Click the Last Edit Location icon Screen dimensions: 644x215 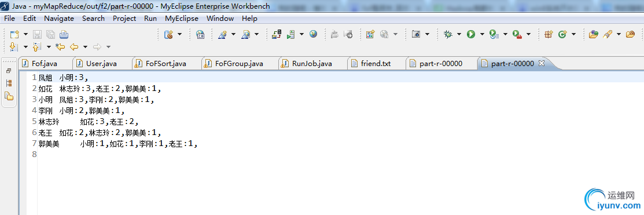point(60,46)
